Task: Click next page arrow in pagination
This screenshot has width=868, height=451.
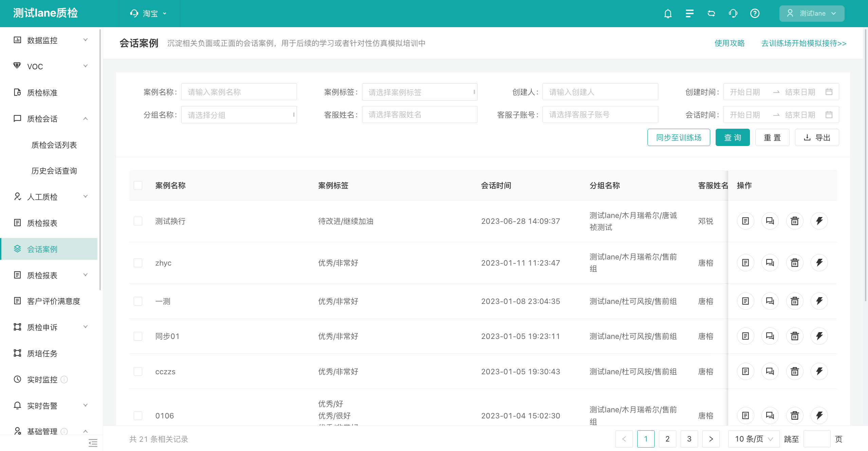Action: [x=711, y=439]
